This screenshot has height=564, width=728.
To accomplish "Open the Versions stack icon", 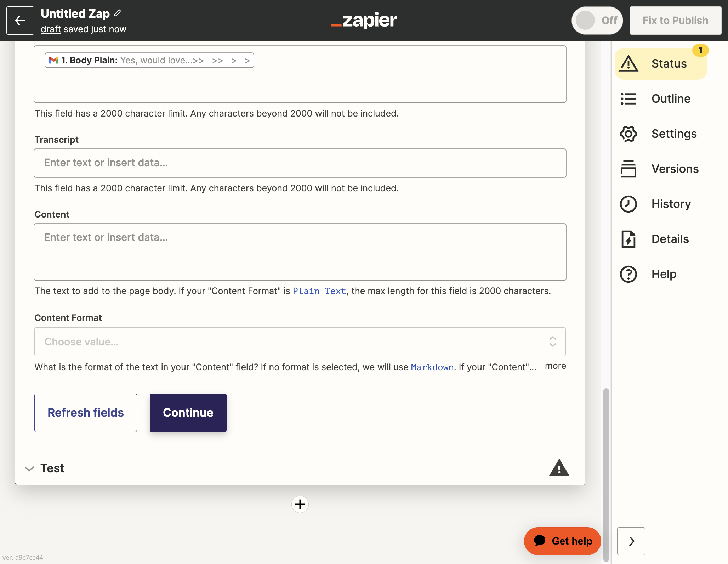I will click(x=629, y=169).
